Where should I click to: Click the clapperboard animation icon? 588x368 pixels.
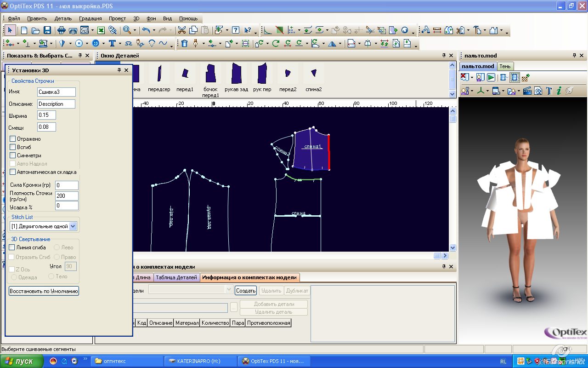(527, 91)
